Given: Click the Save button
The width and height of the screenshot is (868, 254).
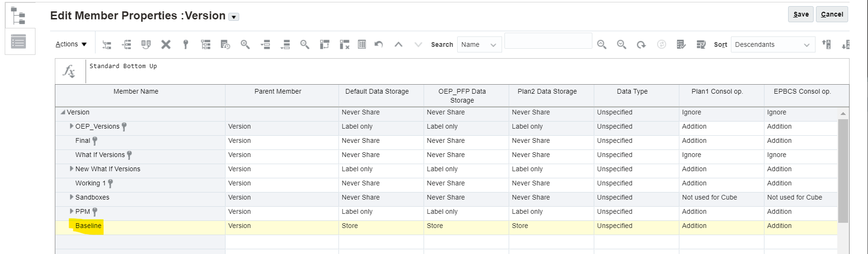Looking at the screenshot, I should point(801,14).
